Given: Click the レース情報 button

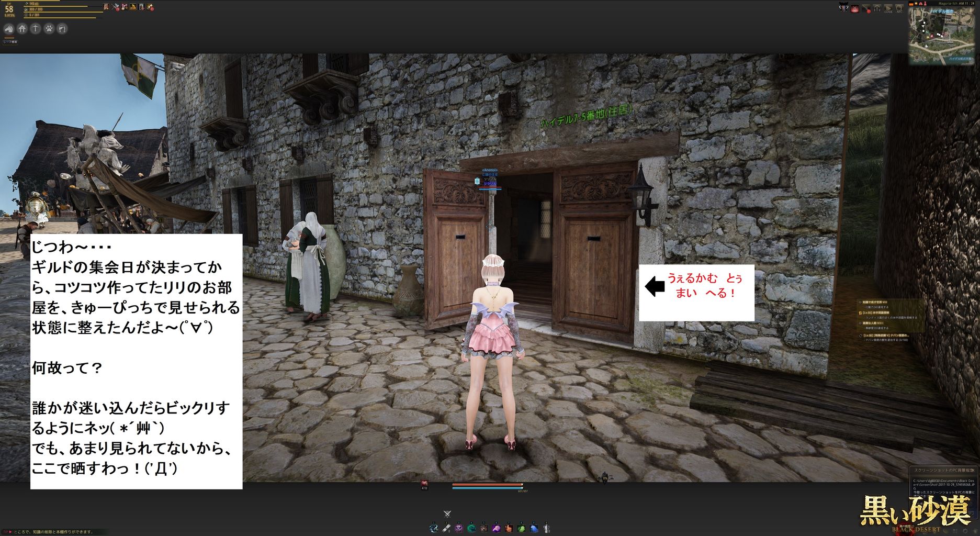Looking at the screenshot, I should (x=10, y=42).
